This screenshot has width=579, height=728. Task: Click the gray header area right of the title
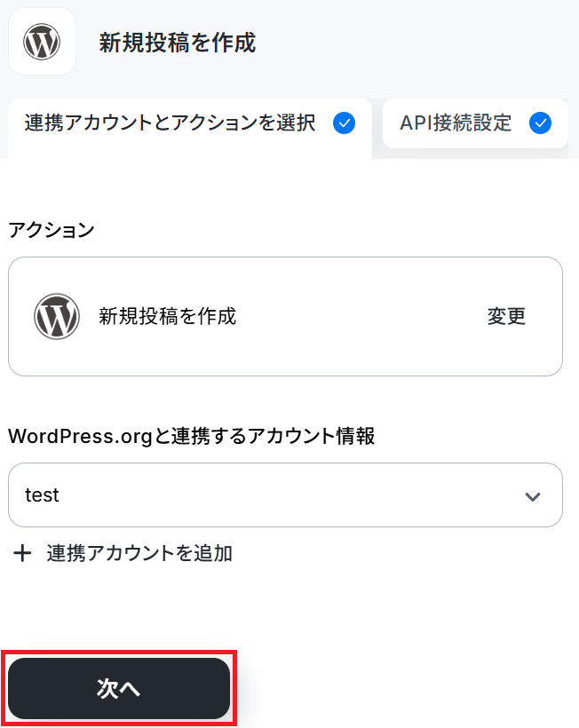coord(418,43)
